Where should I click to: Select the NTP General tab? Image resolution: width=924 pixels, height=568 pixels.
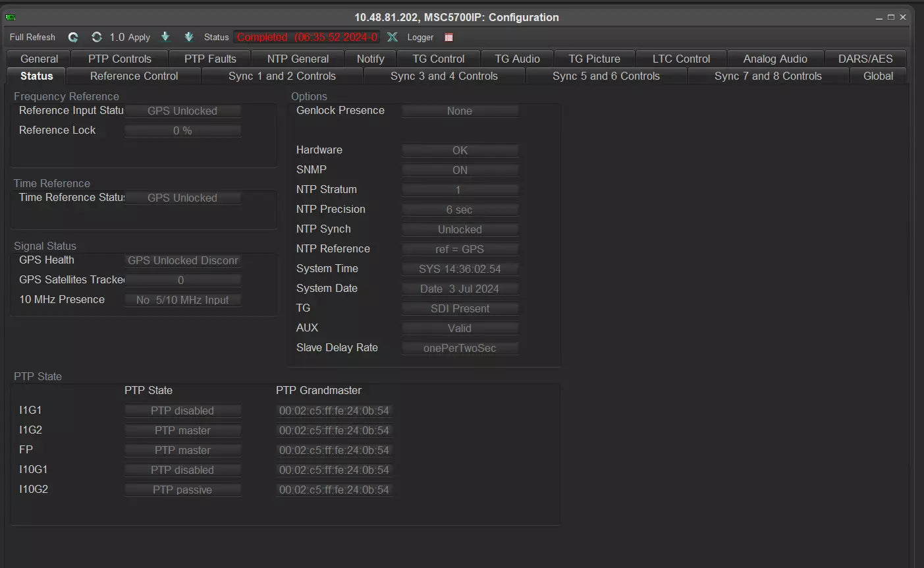(298, 59)
